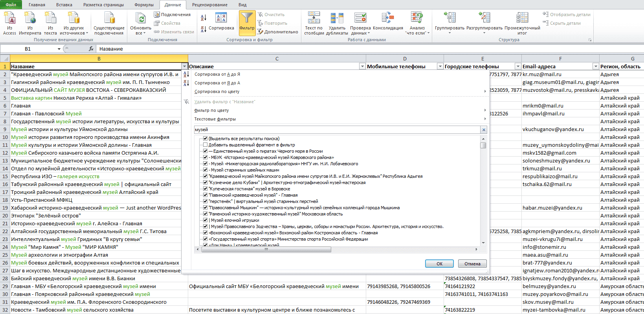Click Show Details in Structure group
The width and height of the screenshot is (644, 314).
(567, 15)
